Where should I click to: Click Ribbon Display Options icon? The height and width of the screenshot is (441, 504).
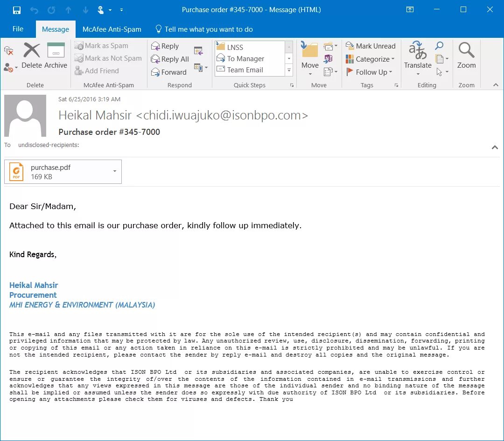[x=410, y=10]
